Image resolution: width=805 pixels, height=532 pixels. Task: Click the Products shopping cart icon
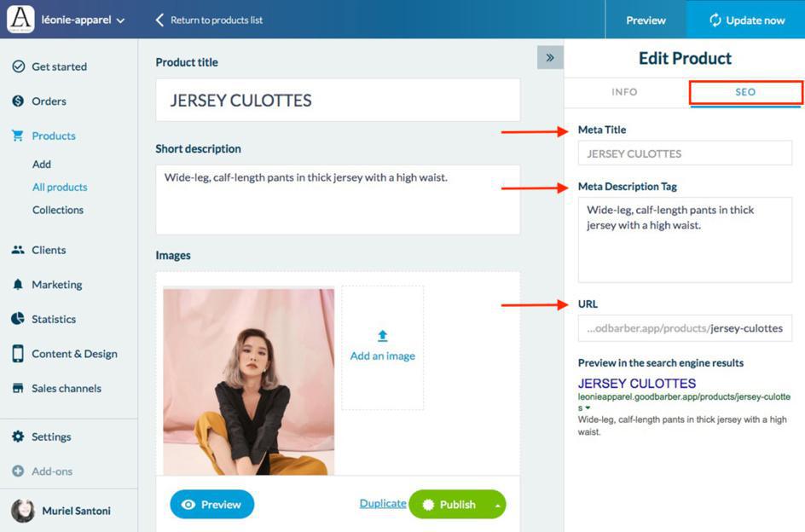pos(18,136)
